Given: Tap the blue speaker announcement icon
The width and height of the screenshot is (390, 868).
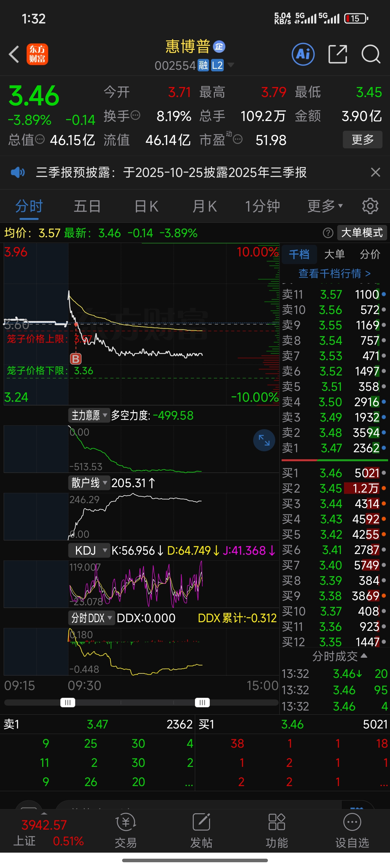Looking at the screenshot, I should 18,173.
